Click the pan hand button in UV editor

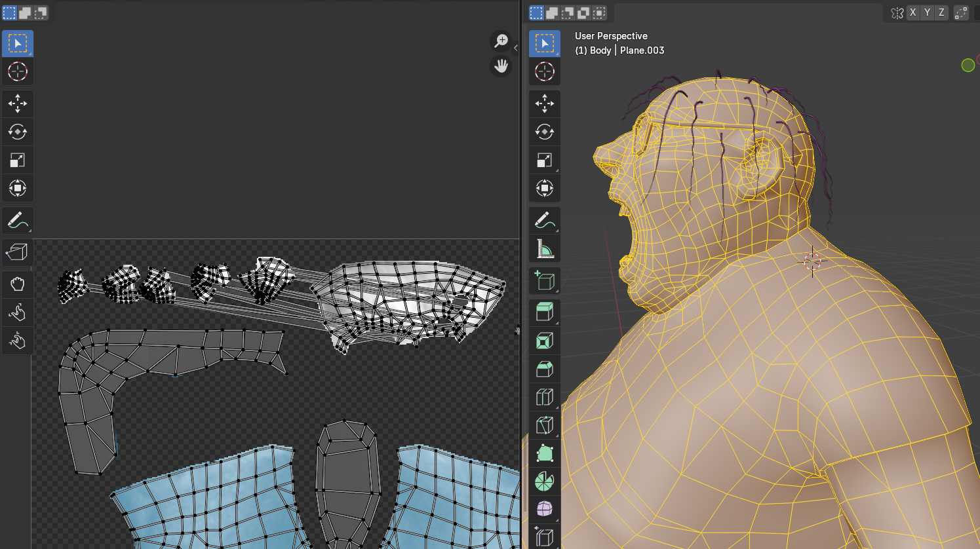pos(501,66)
